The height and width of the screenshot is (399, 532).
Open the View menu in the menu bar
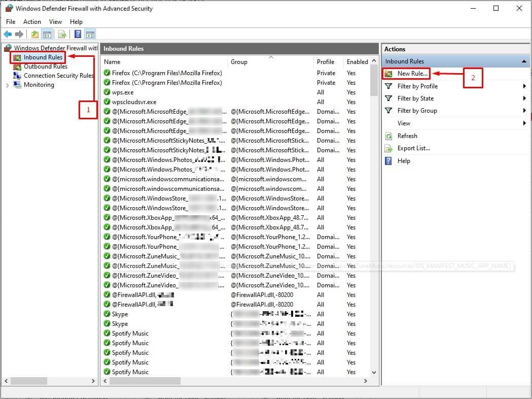(x=55, y=22)
